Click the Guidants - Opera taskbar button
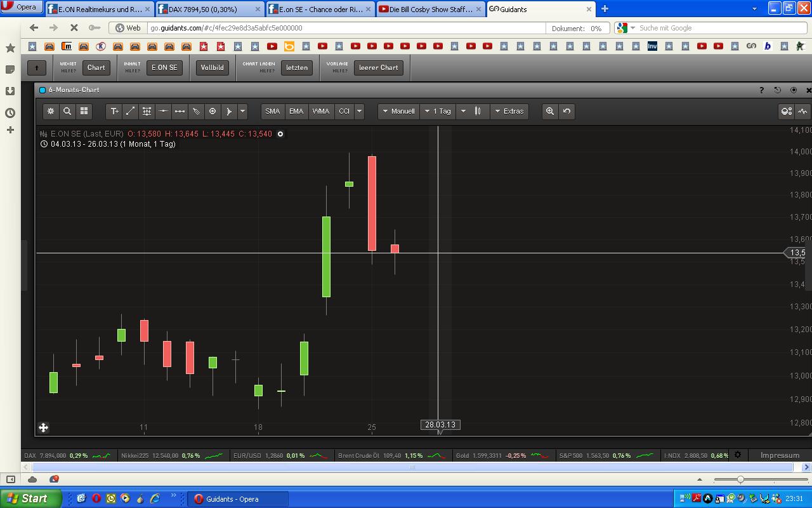This screenshot has width=812, height=508. 239,499
